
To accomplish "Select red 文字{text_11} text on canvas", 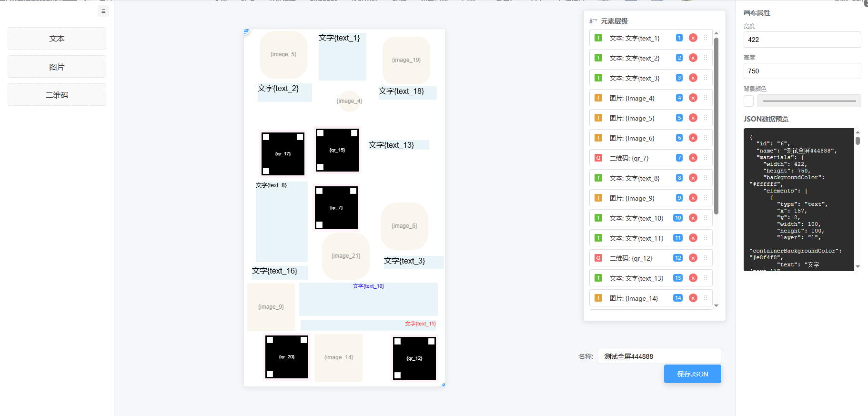I will pos(369,325).
